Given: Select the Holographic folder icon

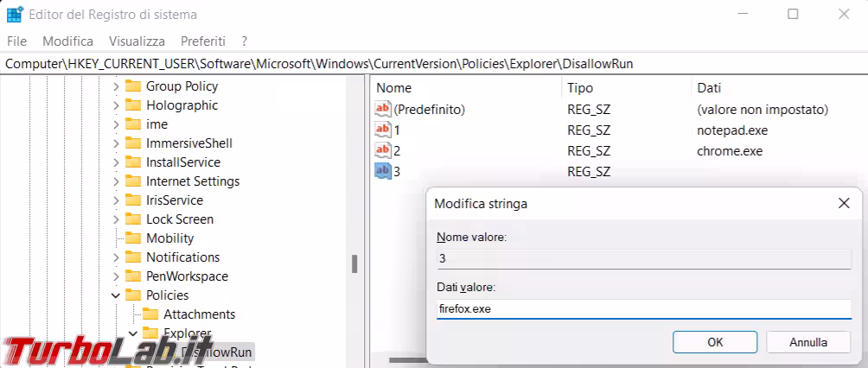Looking at the screenshot, I should 132,105.
